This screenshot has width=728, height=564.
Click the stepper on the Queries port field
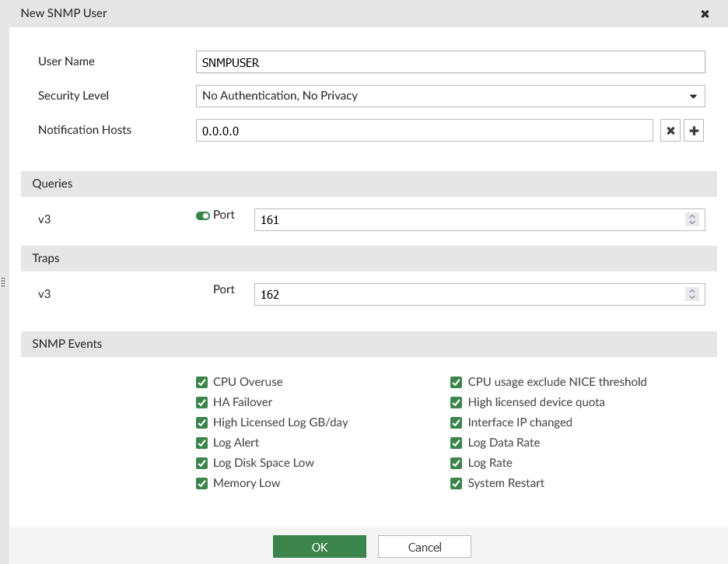(691, 219)
